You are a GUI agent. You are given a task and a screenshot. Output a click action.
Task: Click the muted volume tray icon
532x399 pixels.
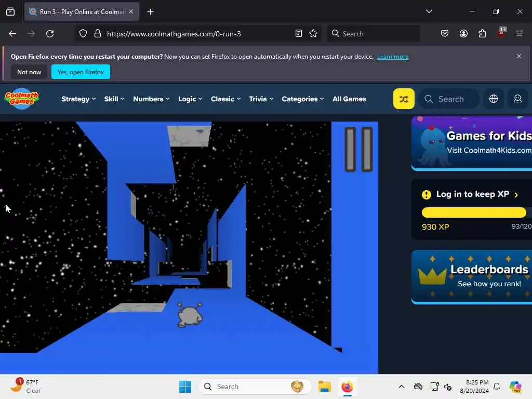click(x=448, y=387)
